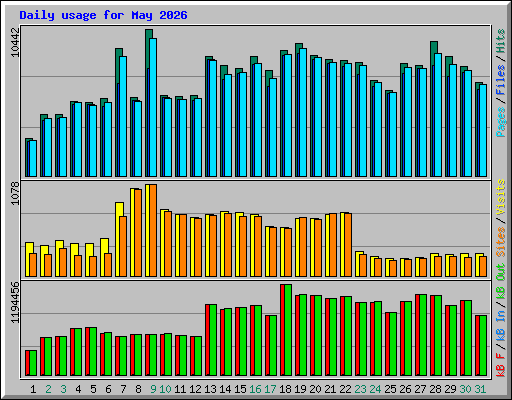Click day 18 on the x-axis
Screen dimensions: 512x400
click(285, 389)
